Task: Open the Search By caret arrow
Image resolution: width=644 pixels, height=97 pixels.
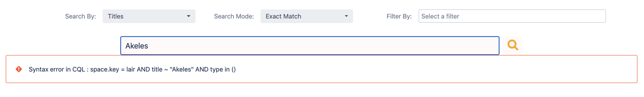Action: 189,16
